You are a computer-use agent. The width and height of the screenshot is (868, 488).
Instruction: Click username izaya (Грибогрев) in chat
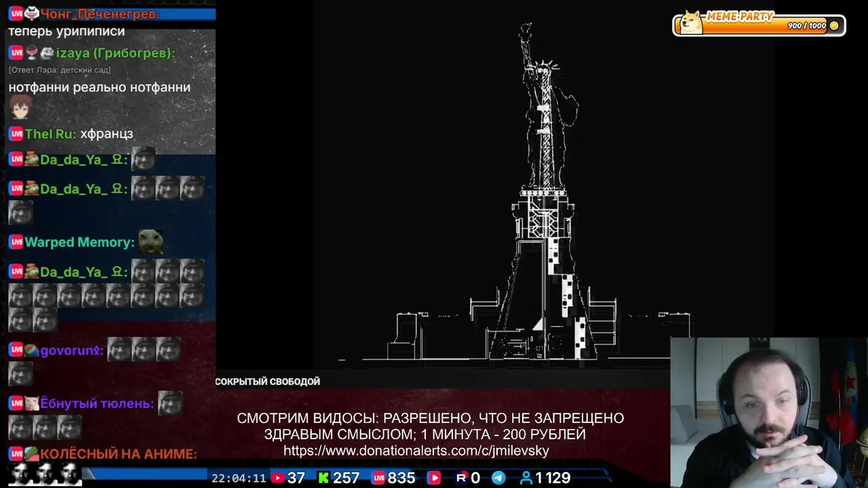coord(116,54)
